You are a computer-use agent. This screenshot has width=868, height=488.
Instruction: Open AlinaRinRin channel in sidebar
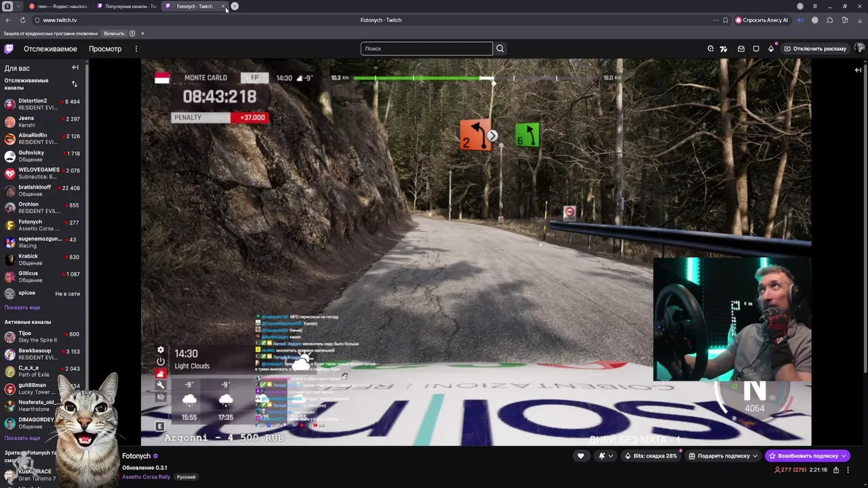[x=42, y=139]
